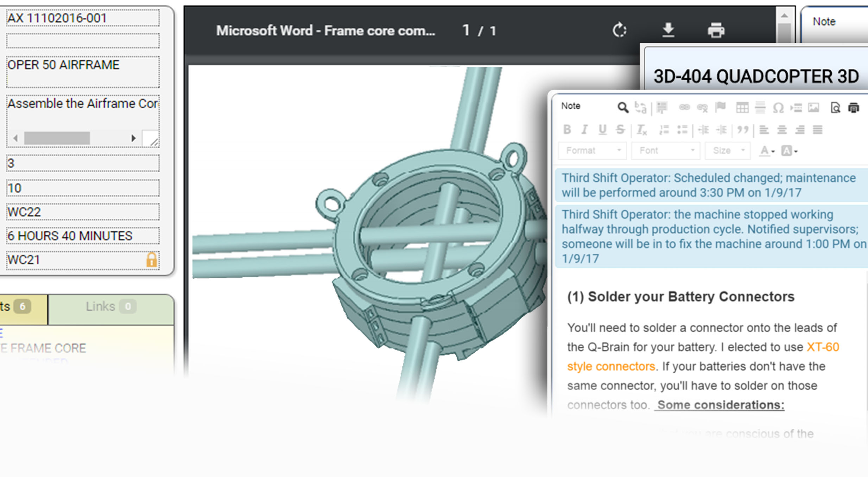
Task: Open print preview of the note
Action: (835, 108)
